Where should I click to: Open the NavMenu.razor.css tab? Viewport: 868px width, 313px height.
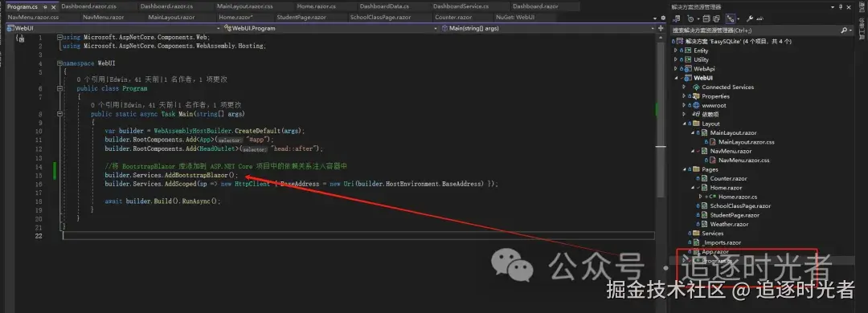point(33,17)
